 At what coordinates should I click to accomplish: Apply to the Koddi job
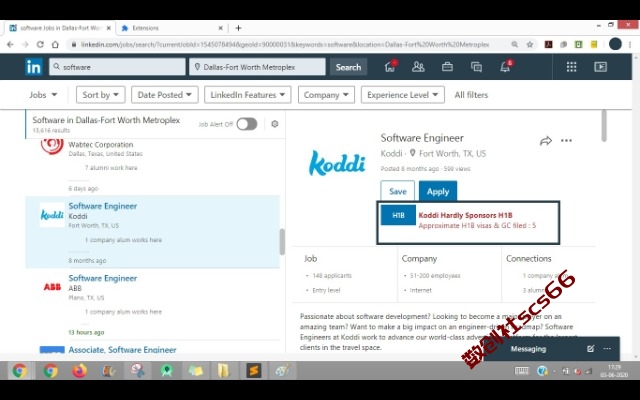click(x=438, y=191)
